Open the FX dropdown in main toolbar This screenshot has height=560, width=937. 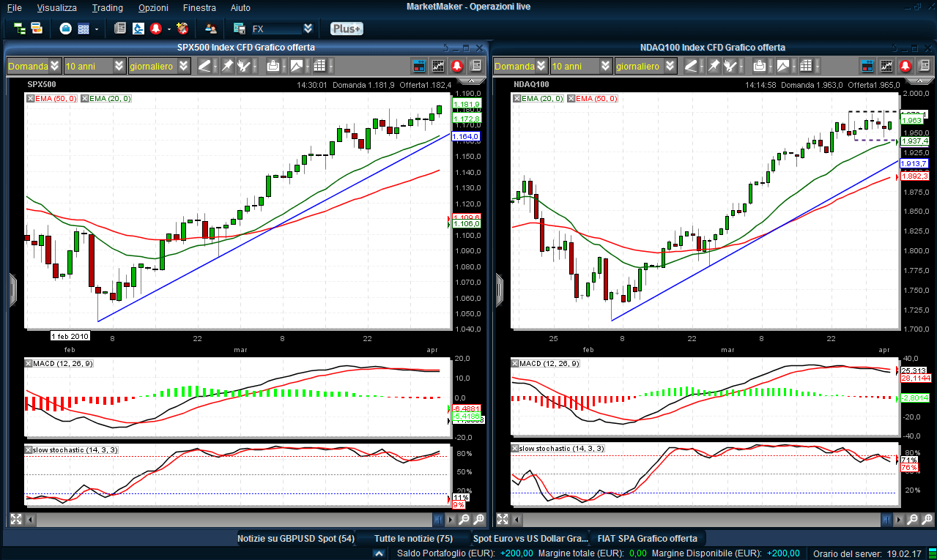pyautogui.click(x=308, y=29)
